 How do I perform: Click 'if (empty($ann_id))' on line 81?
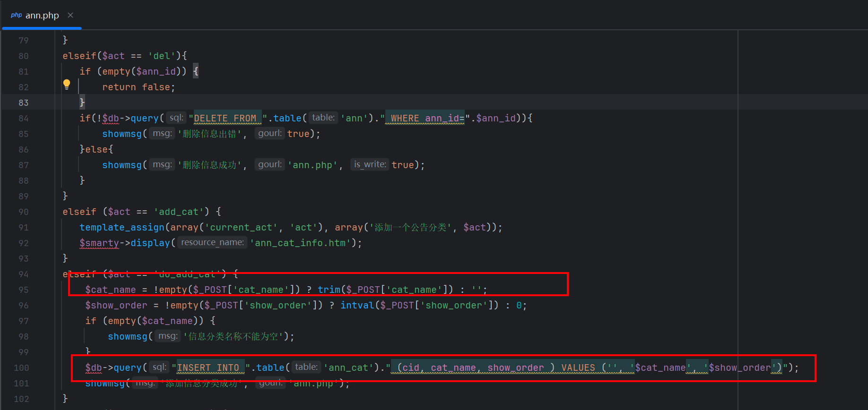[x=133, y=71]
